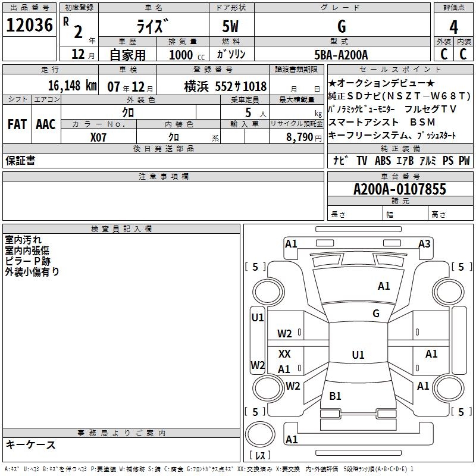Select the mileage 16,148 km
This screenshot has height=476, width=476.
click(x=73, y=86)
